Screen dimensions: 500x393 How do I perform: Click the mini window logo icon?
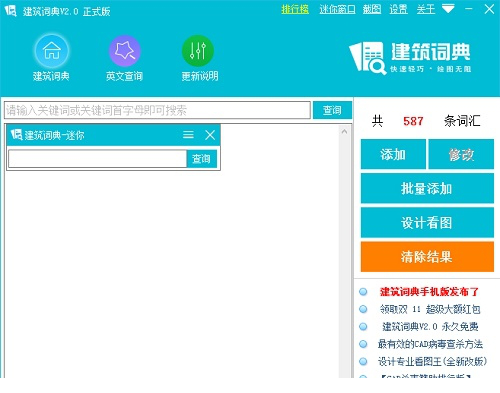click(16, 135)
